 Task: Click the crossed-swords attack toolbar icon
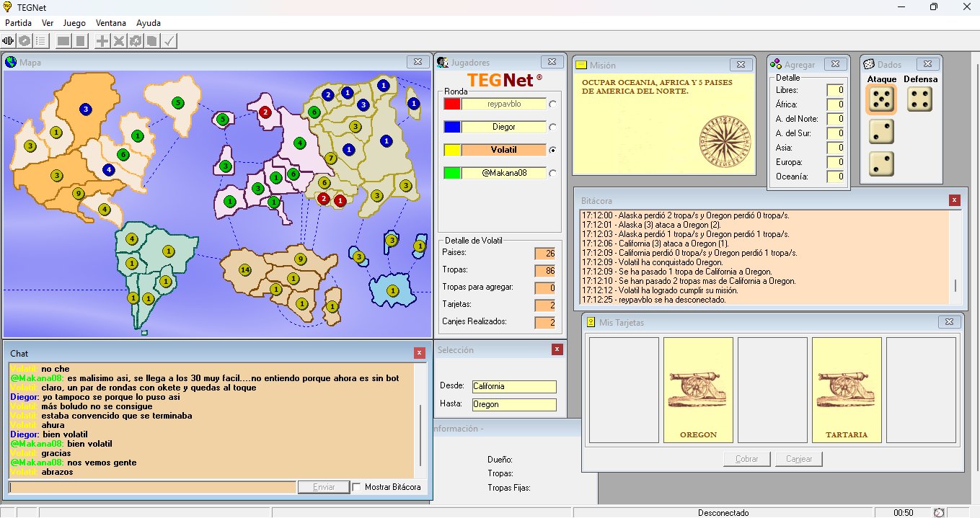119,41
